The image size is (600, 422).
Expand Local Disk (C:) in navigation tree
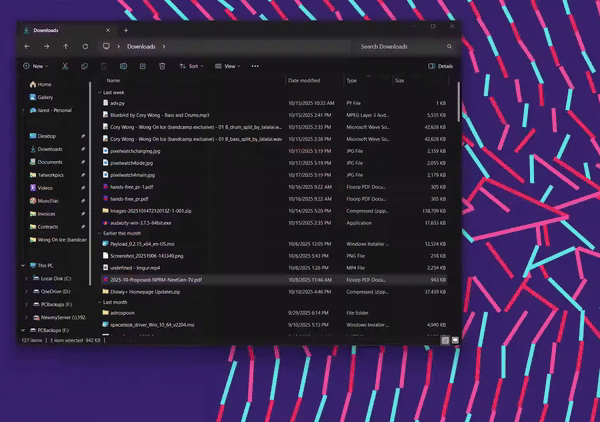[x=25, y=278]
